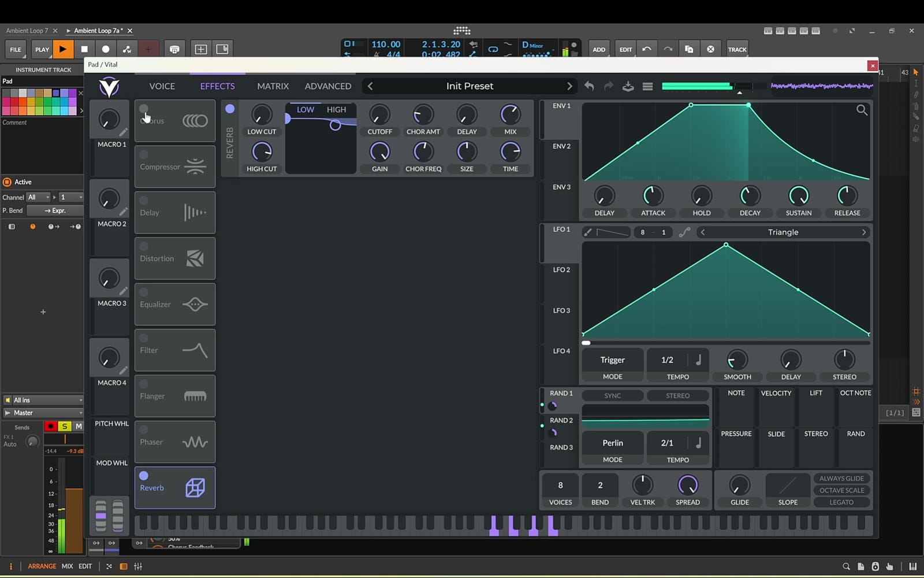Mute the track with M button

click(x=79, y=427)
